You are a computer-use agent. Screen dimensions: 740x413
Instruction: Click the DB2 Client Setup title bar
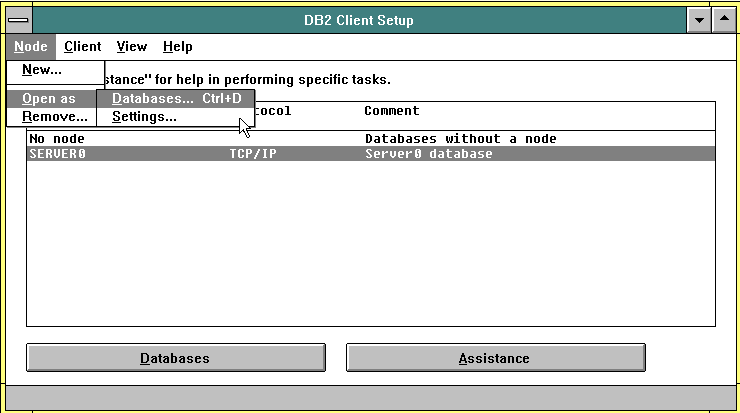[x=359, y=20]
